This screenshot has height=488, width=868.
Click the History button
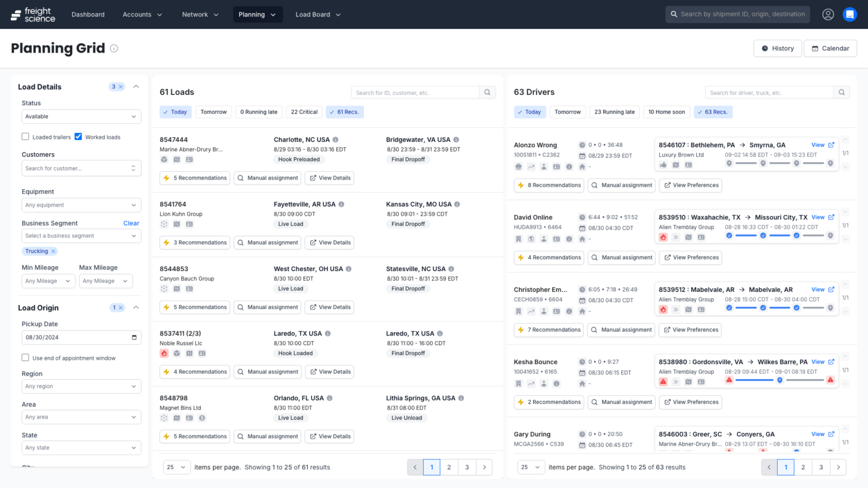coord(777,48)
